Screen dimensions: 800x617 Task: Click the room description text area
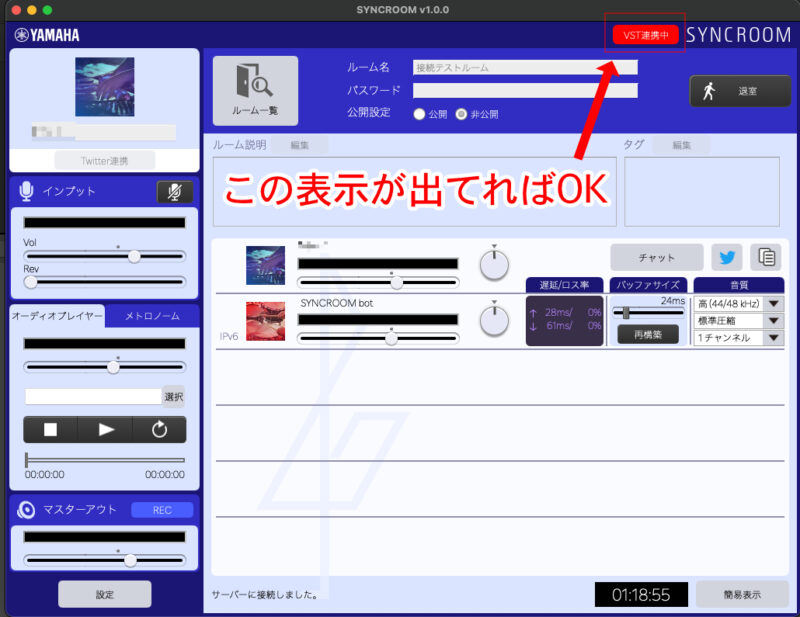(x=414, y=192)
